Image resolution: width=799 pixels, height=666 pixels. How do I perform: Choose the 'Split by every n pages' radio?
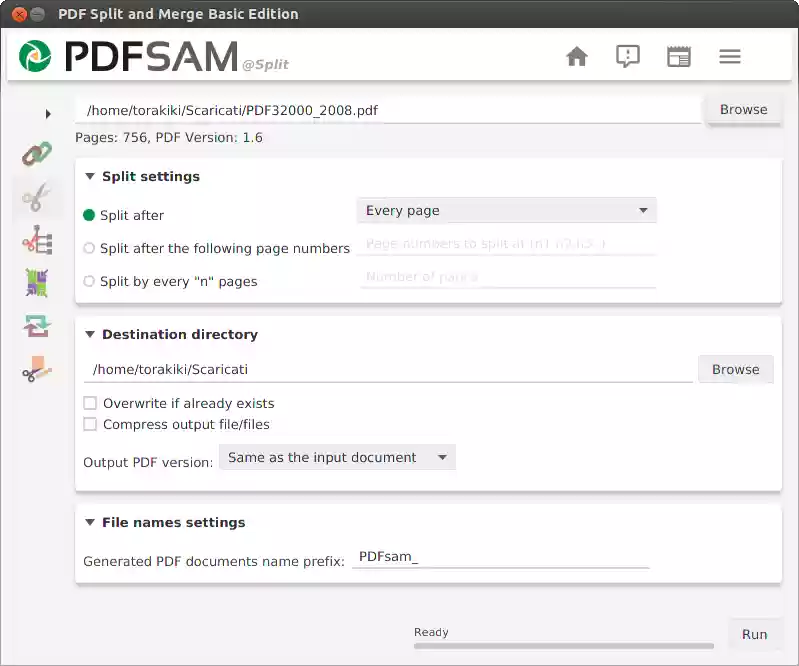(90, 281)
